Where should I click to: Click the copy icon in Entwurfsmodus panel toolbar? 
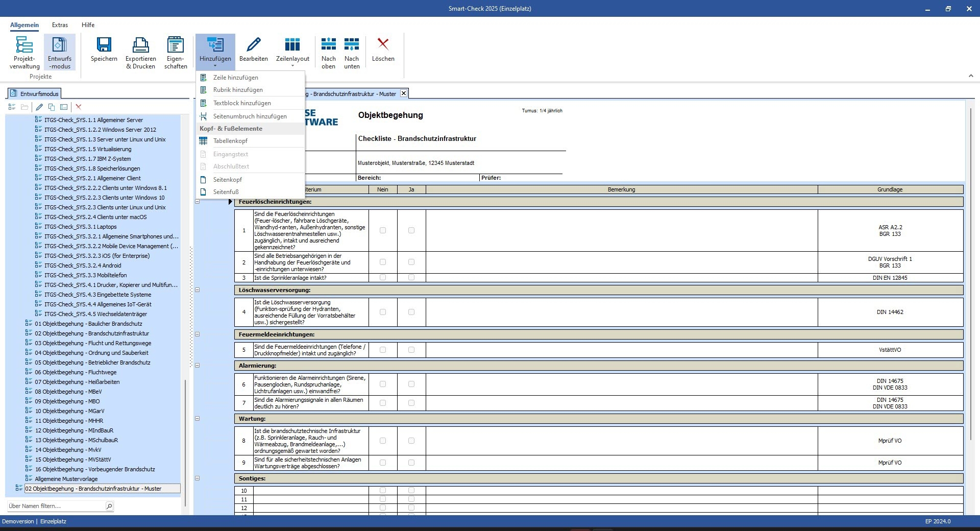coord(52,107)
